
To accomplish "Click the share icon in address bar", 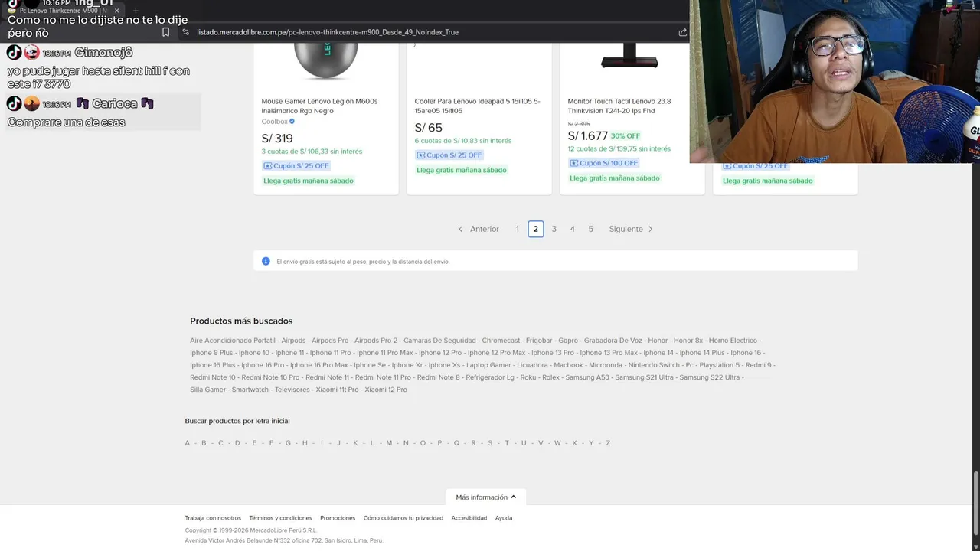I will click(682, 32).
